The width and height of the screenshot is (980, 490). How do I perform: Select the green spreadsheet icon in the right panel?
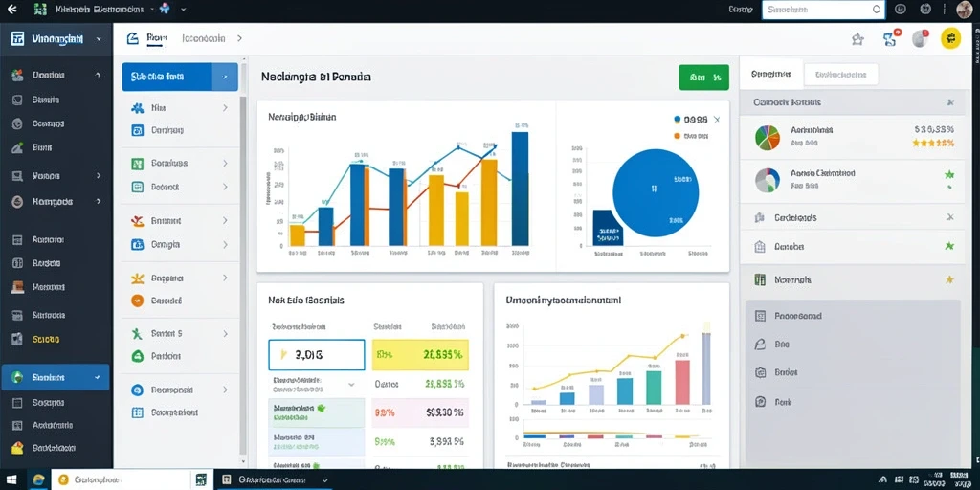pyautogui.click(x=760, y=279)
